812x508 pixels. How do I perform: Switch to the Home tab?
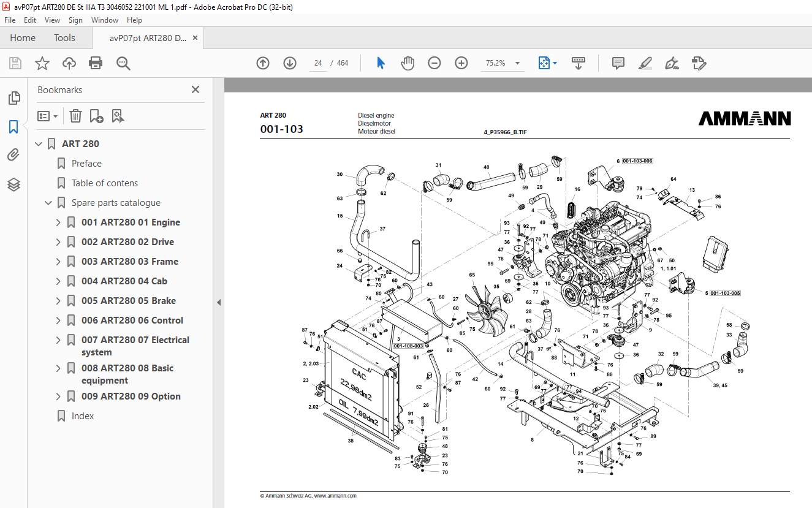(x=23, y=38)
